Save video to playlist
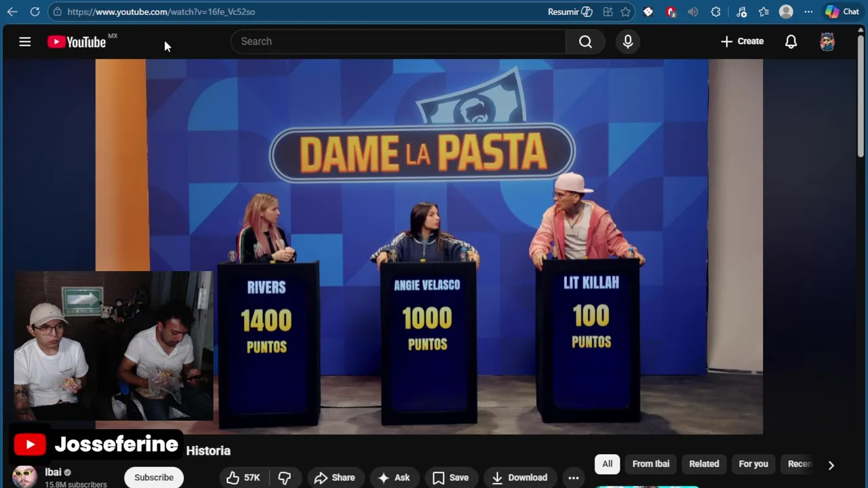The width and height of the screenshot is (868, 488). click(x=451, y=478)
